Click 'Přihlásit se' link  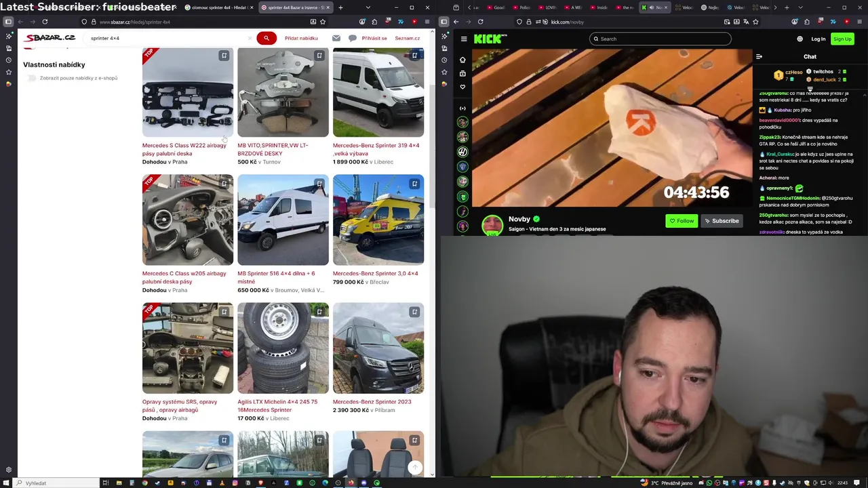click(374, 38)
